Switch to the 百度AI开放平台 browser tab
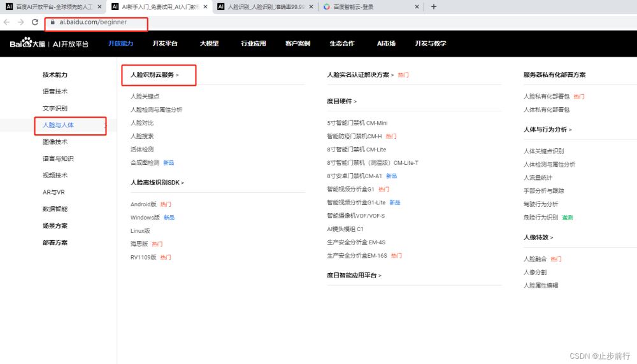 53,6
